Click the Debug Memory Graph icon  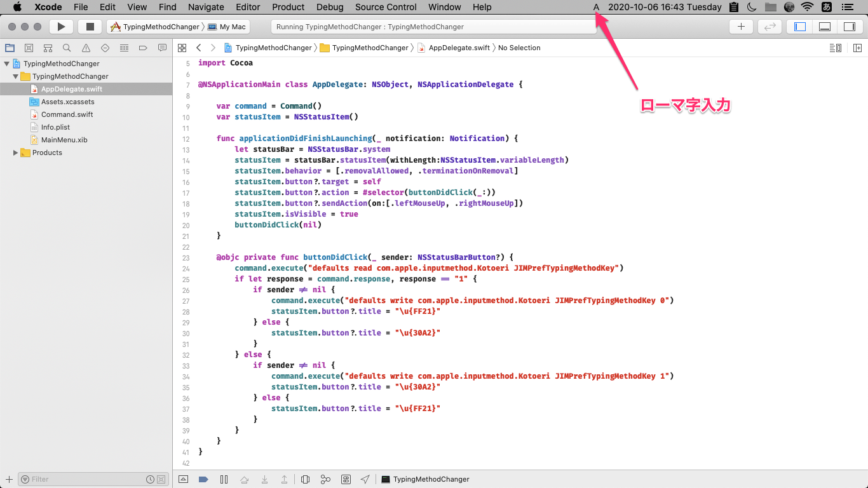click(325, 479)
